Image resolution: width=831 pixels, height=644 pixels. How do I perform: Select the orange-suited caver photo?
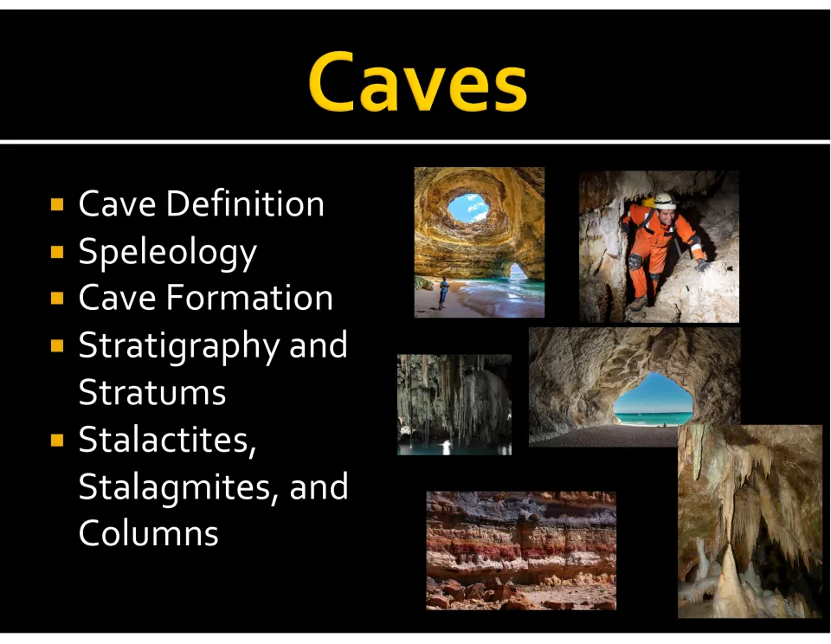(659, 247)
